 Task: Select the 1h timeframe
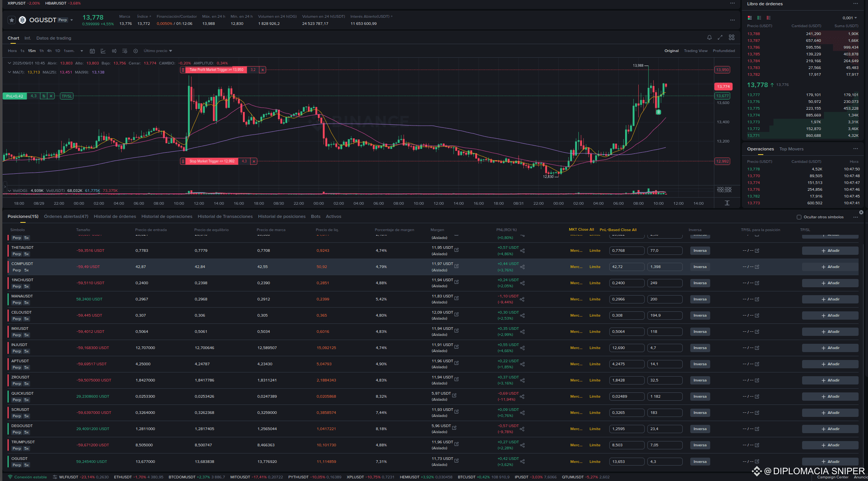41,51
